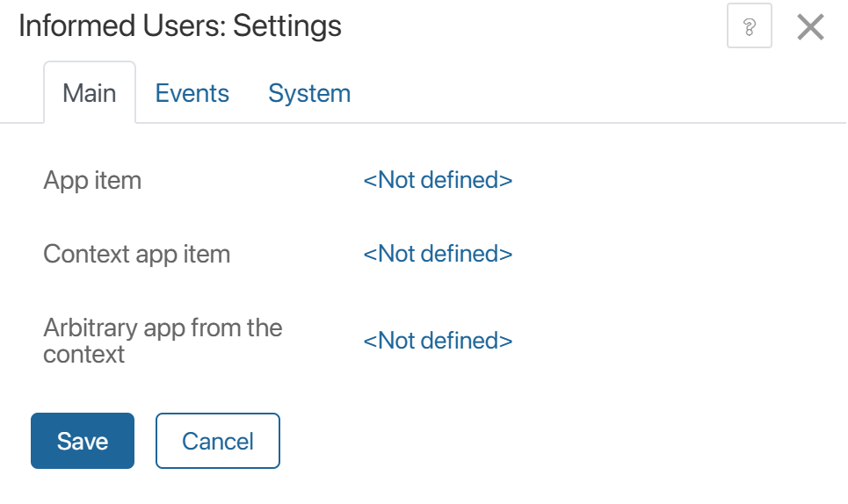Choose the Context app item Not defined link

point(438,254)
